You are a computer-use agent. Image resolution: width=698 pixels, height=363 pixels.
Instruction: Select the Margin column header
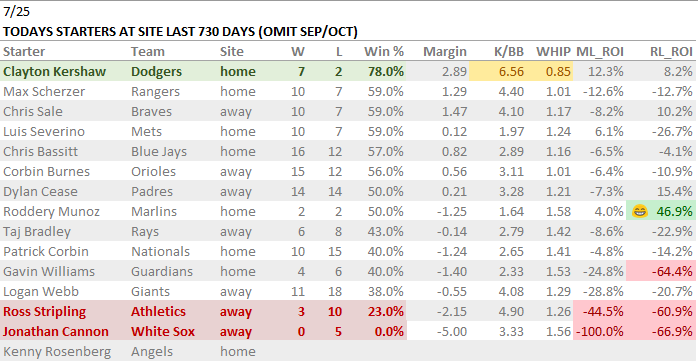click(444, 52)
